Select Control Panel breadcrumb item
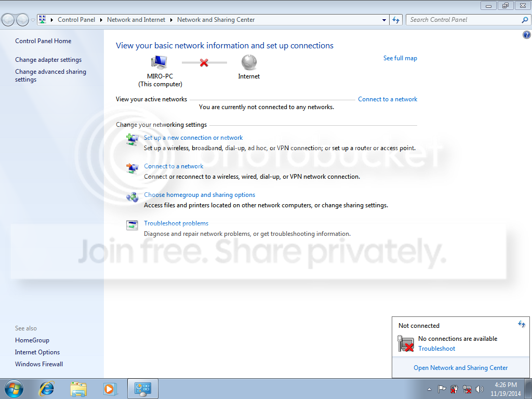This screenshot has width=532, height=399. [76, 20]
